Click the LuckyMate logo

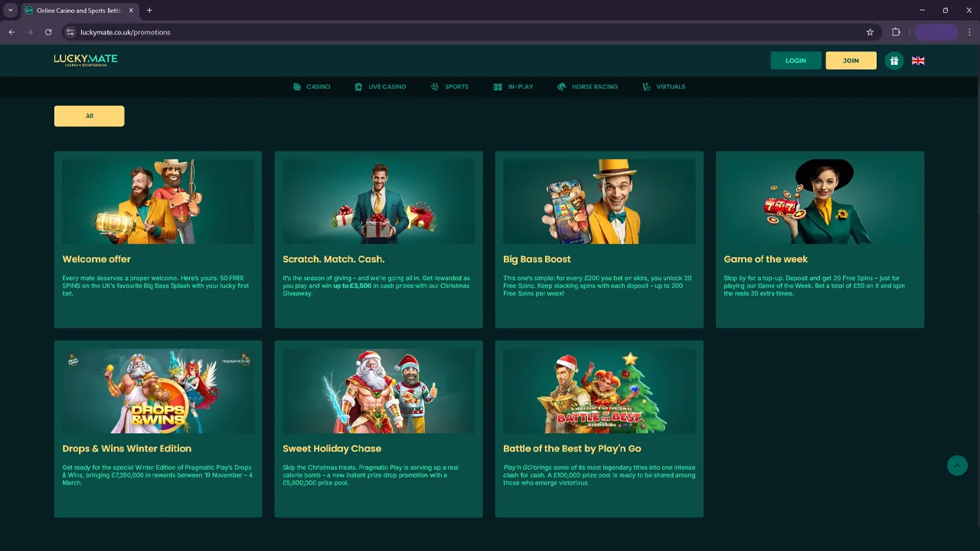click(85, 60)
